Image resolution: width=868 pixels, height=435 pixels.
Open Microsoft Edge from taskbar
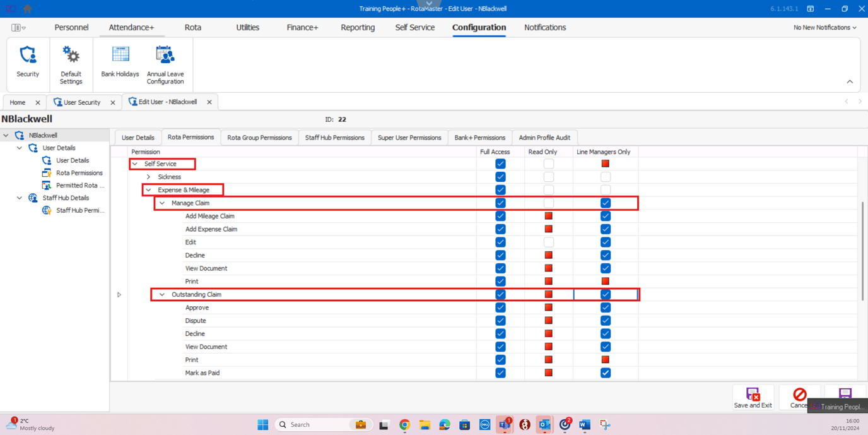click(445, 425)
